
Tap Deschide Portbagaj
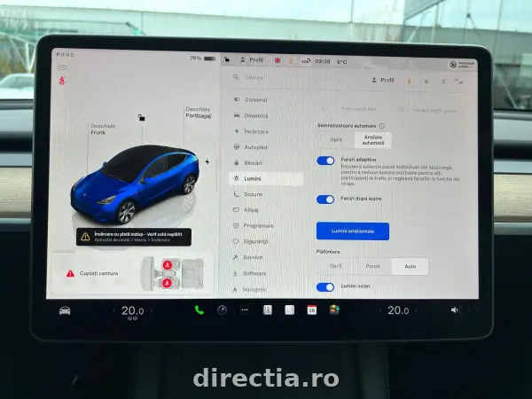(x=199, y=113)
